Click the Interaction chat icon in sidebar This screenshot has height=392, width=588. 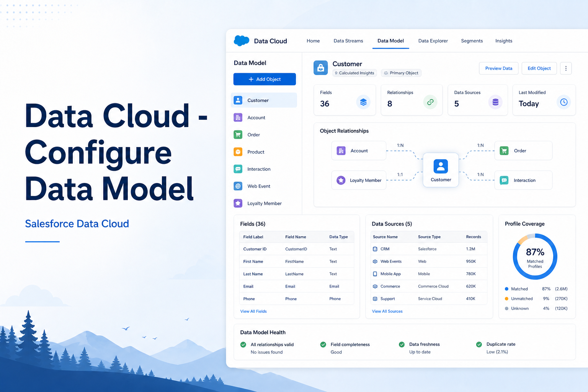238,169
